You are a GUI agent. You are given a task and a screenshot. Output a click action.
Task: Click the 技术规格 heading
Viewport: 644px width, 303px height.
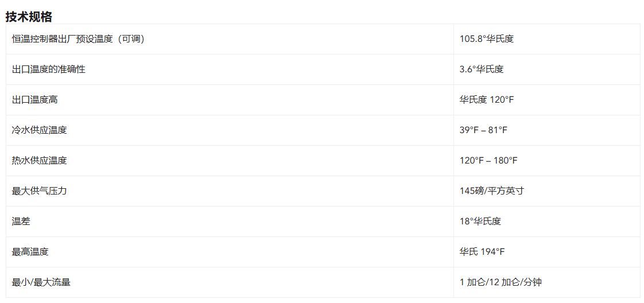[29, 17]
